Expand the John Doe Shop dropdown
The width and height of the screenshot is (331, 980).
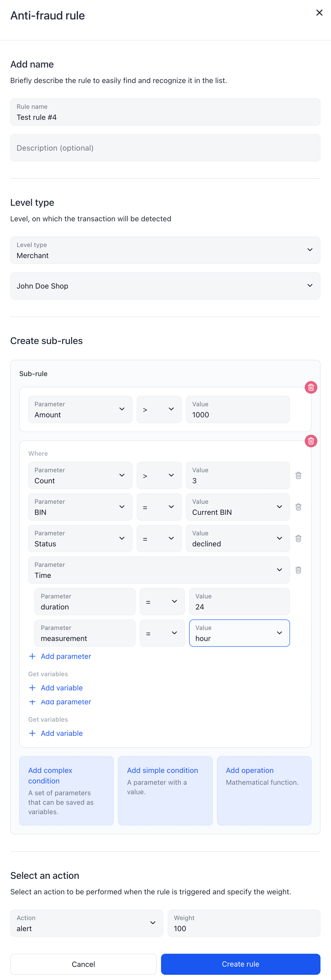165,286
